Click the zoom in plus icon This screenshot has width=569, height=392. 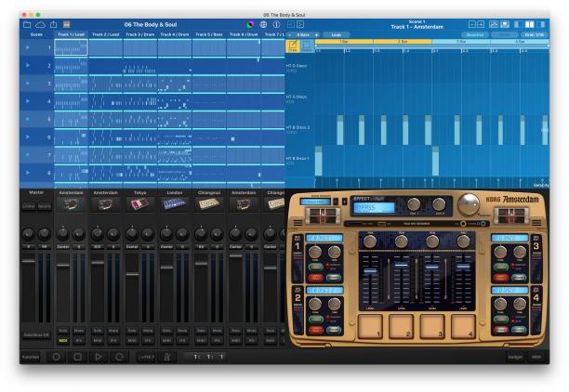481,24
